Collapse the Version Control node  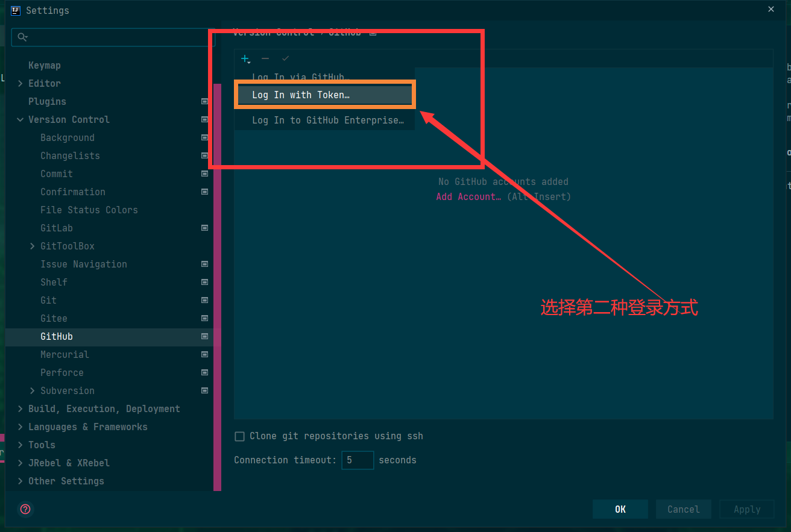20,119
